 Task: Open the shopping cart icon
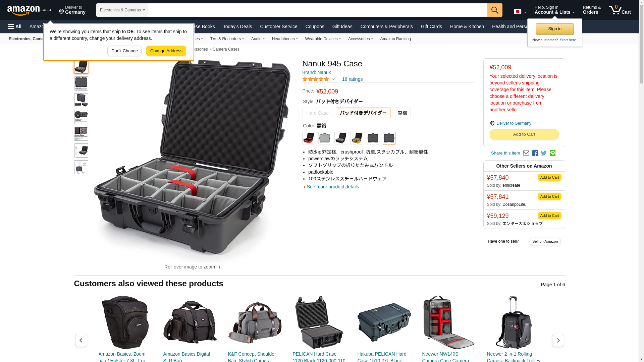[620, 10]
